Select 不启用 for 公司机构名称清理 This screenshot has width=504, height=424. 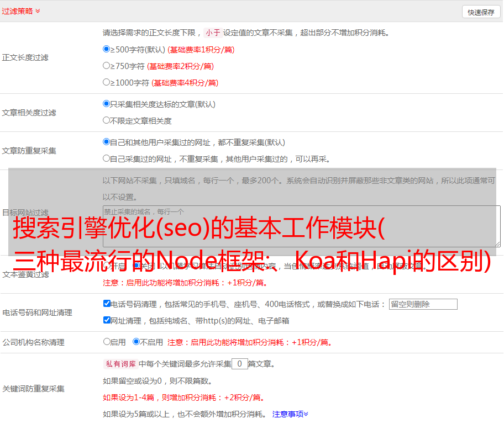(136, 342)
